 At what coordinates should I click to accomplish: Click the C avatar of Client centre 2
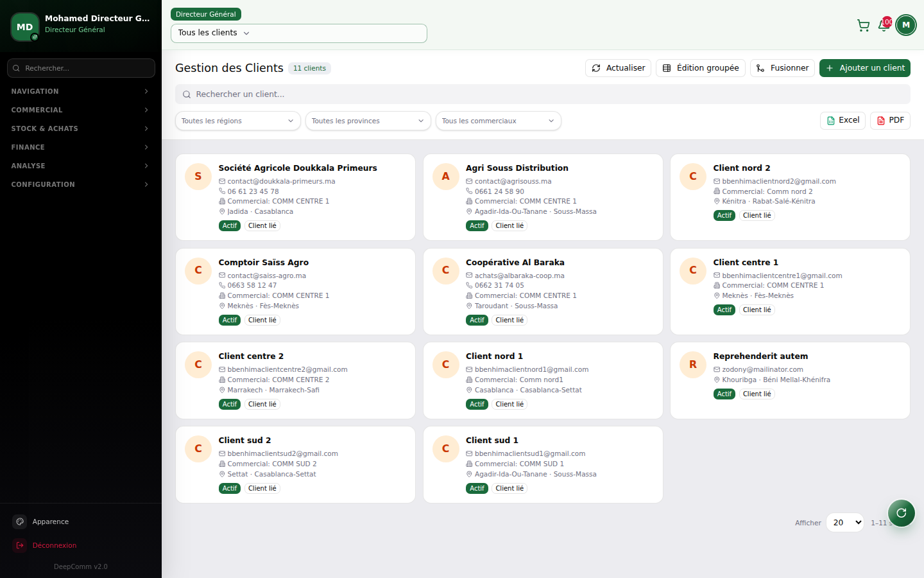point(198,364)
